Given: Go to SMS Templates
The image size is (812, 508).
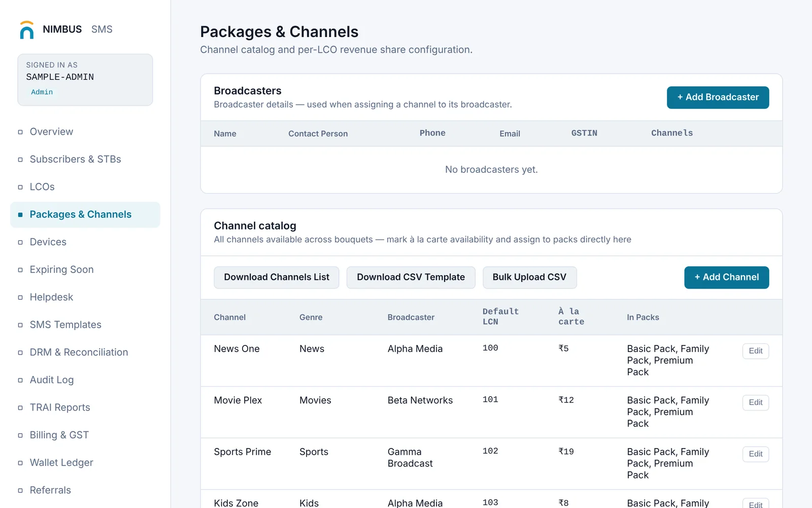Looking at the screenshot, I should tap(85, 325).
